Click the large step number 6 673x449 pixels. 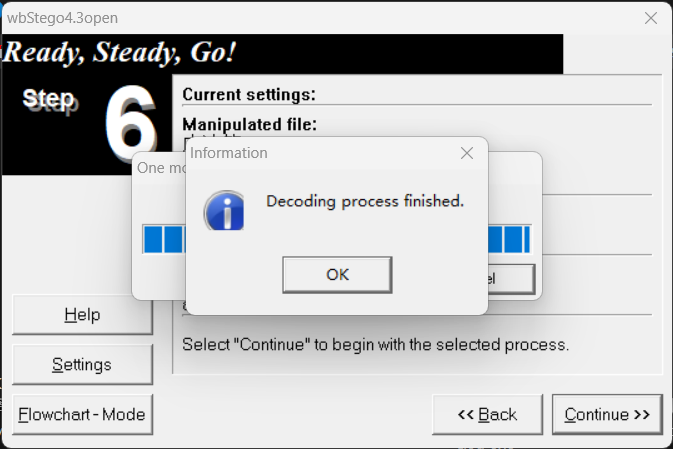click(130, 120)
